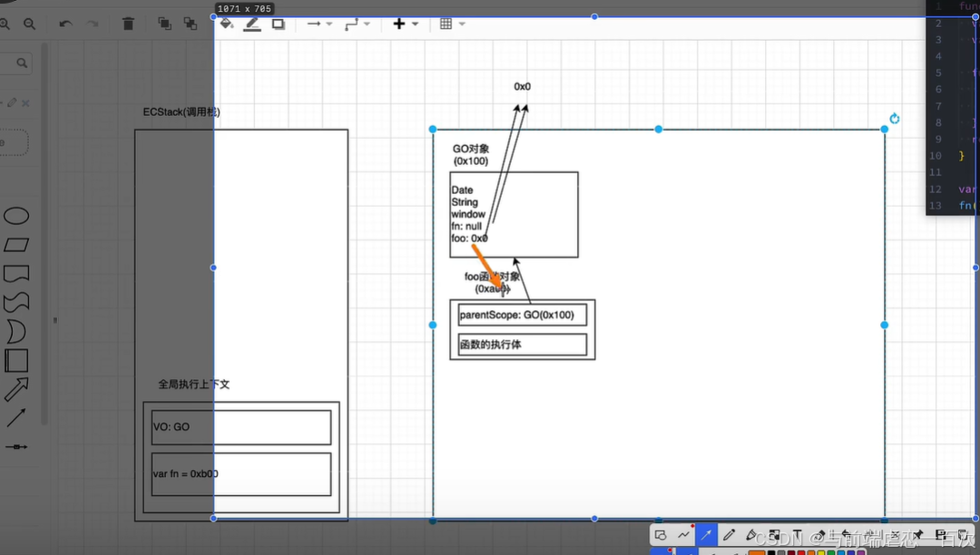Select the square shape in sidebar
Viewport: 980px width, 555px height.
coord(16,361)
